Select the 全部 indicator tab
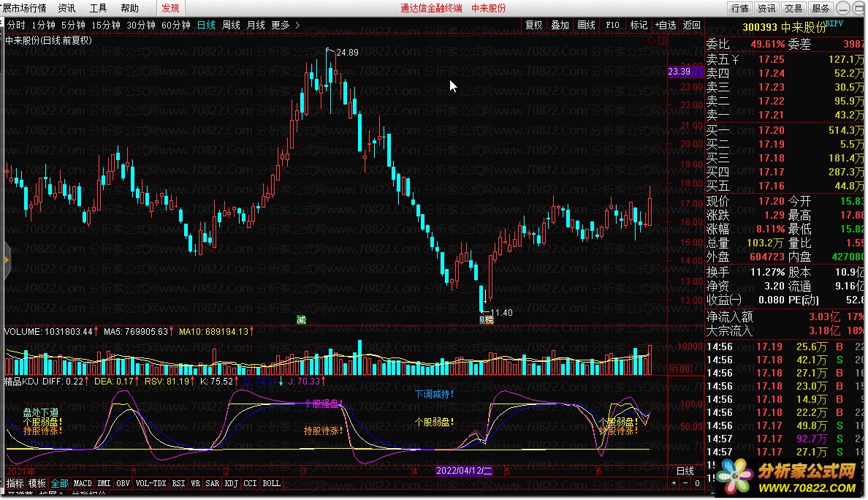868x500 pixels. [59, 483]
